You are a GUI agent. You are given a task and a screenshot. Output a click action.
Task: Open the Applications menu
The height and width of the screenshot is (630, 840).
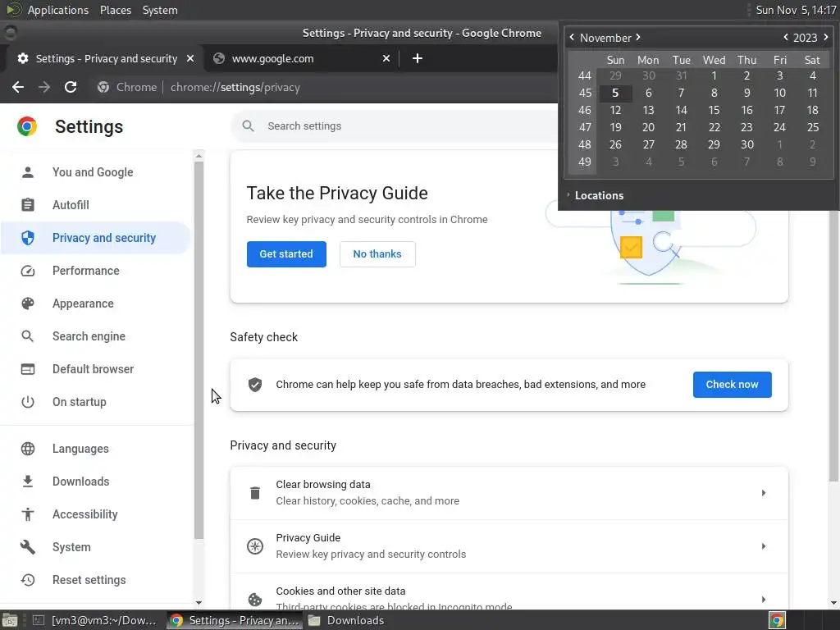coord(58,10)
